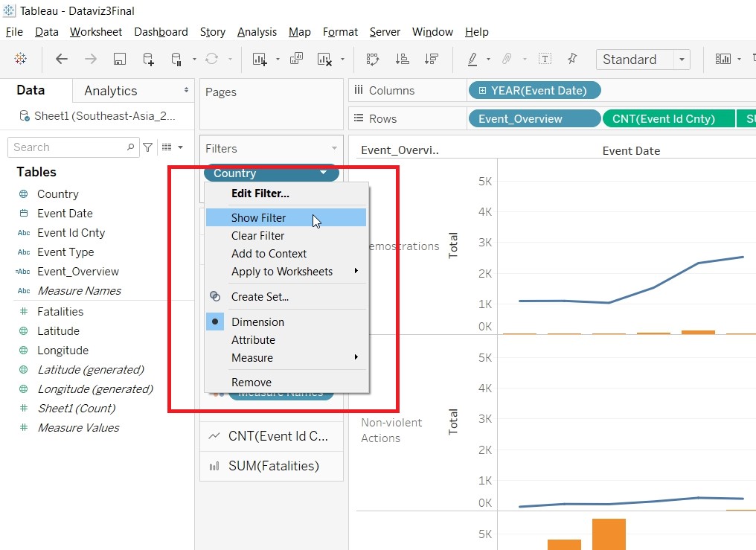Click the Search fields input box
The width and height of the screenshot is (756, 550).
tap(67, 147)
